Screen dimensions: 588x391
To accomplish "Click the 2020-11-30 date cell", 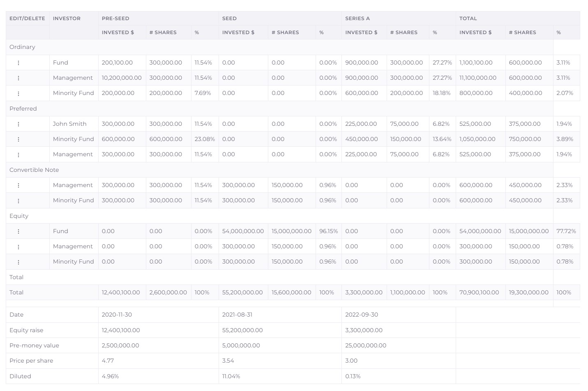I will tap(120, 315).
